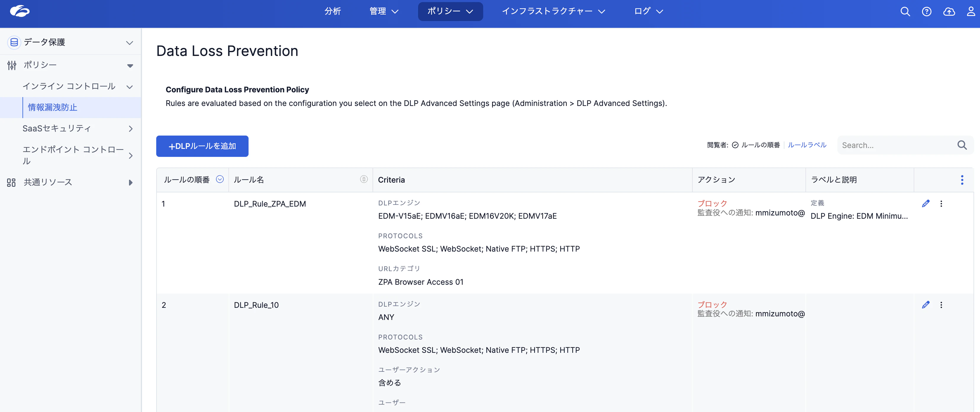The width and height of the screenshot is (980, 412).
Task: Open the ログ top menu dropdown
Action: coord(648,12)
